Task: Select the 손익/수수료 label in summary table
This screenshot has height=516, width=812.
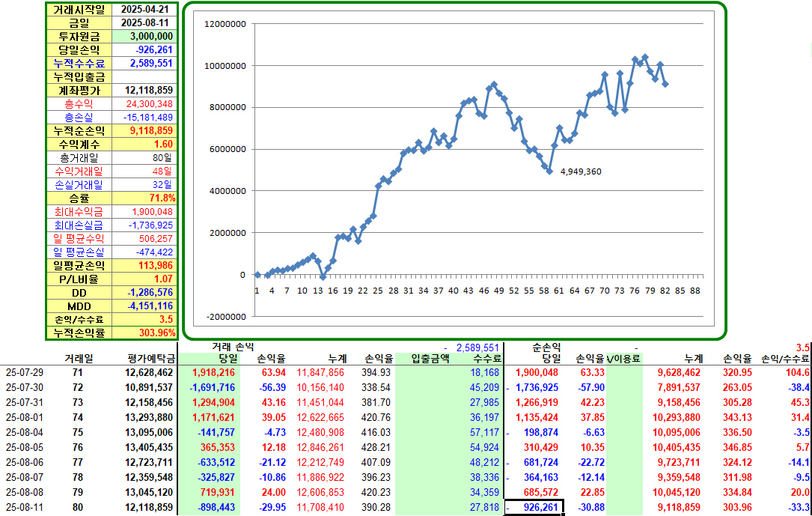Action: [79, 319]
